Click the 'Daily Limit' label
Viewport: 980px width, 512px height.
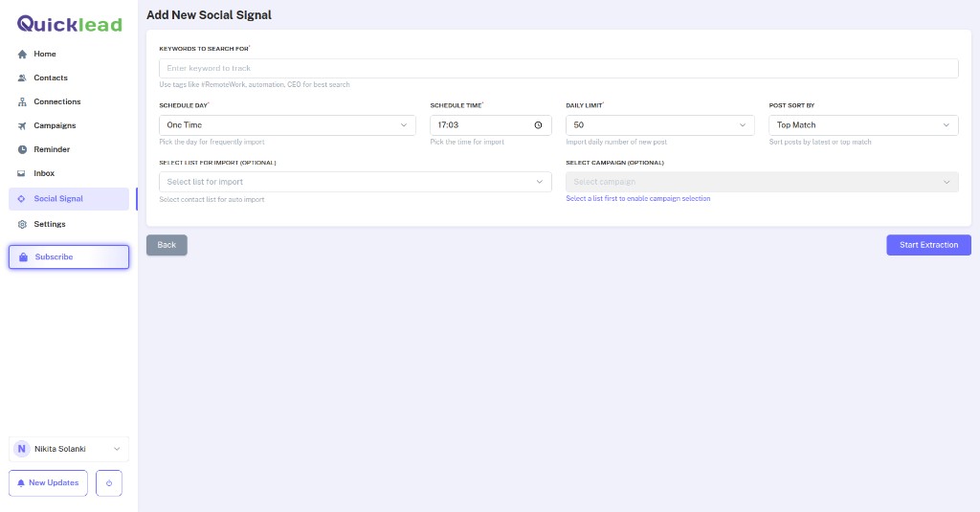tap(585, 105)
